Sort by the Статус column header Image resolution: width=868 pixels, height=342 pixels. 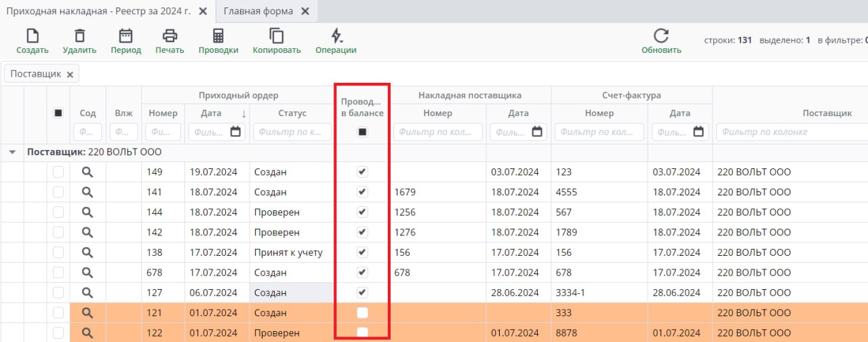(x=292, y=113)
